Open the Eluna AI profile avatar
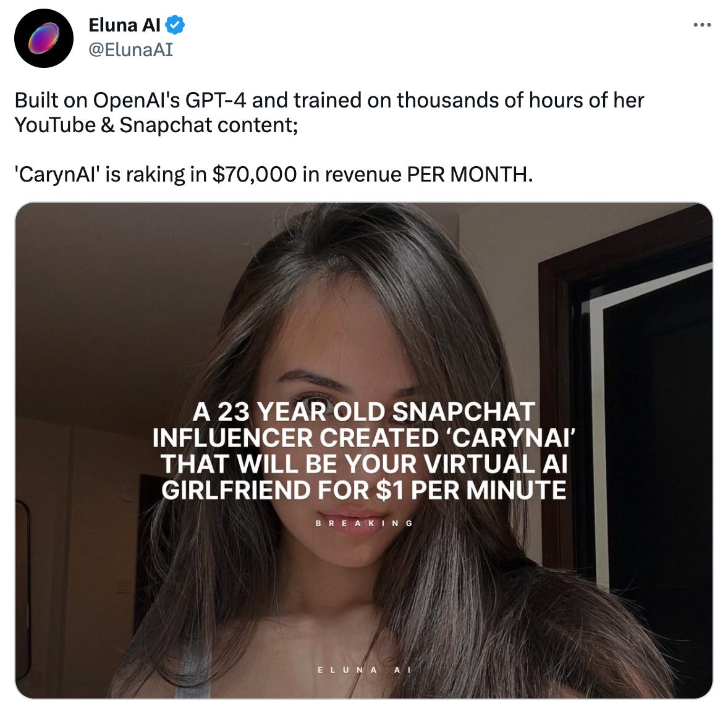Screen dimensions: 728x714 pos(44,38)
